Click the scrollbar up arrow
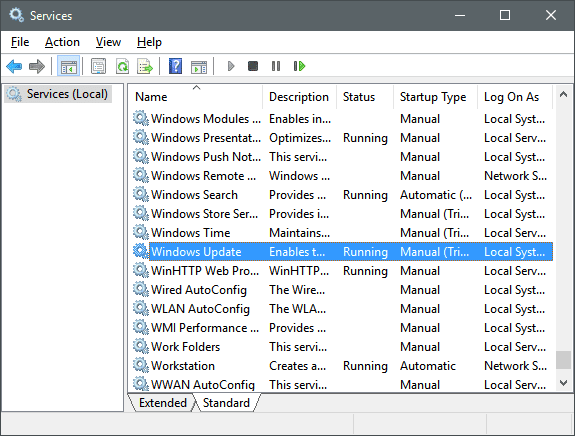 563,95
